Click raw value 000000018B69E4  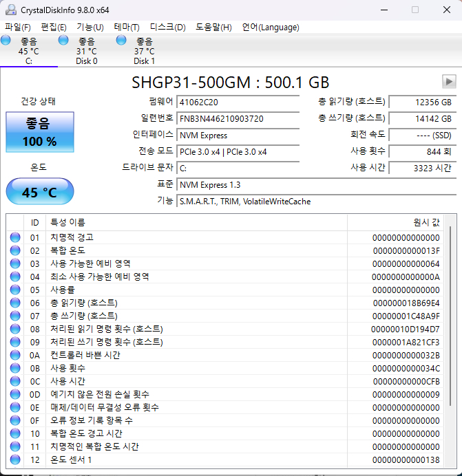coord(406,303)
